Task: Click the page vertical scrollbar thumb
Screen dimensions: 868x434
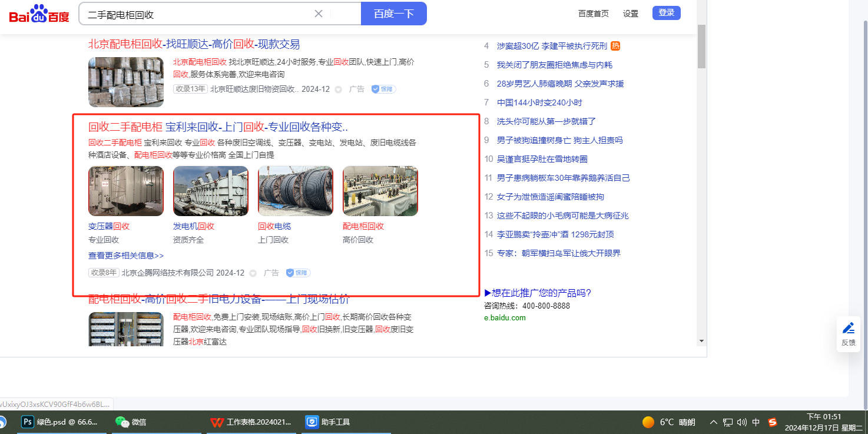Action: [701, 47]
